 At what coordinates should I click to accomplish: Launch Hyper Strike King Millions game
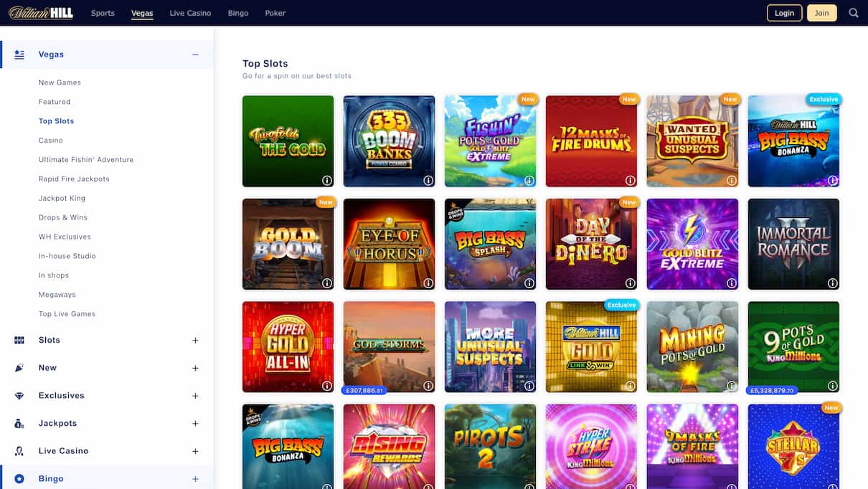point(591,447)
